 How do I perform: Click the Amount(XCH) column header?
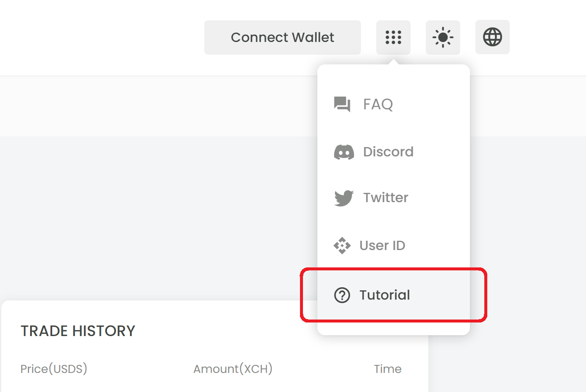[x=233, y=369]
